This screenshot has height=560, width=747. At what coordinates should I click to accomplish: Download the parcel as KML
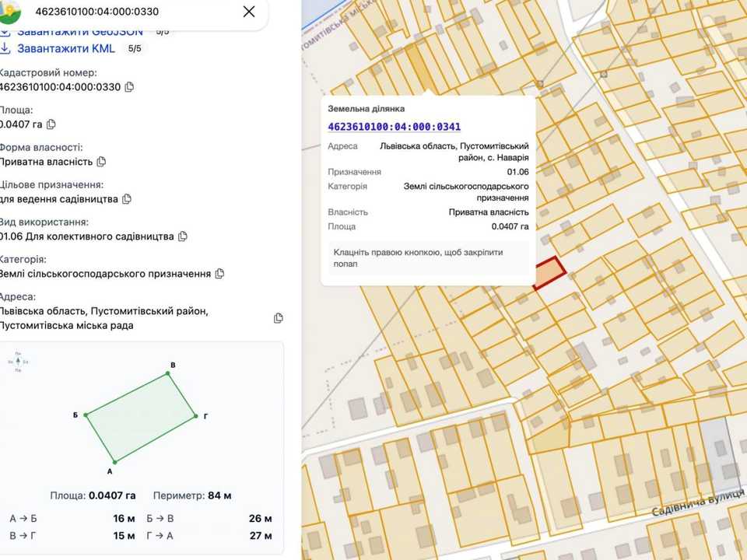(65, 48)
